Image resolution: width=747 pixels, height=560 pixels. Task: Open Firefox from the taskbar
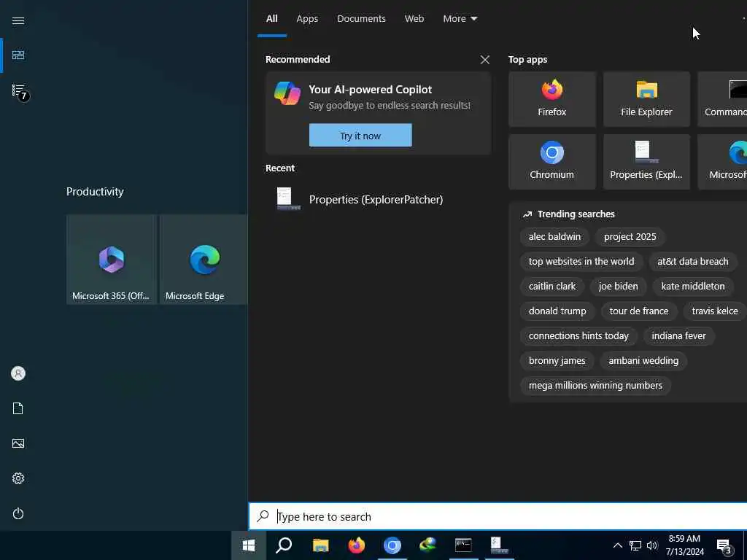coord(356,545)
